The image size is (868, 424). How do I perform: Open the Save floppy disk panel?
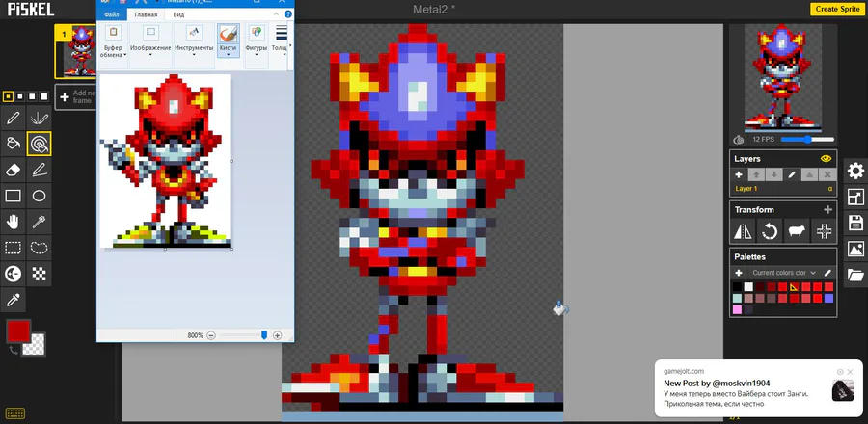pyautogui.click(x=855, y=223)
